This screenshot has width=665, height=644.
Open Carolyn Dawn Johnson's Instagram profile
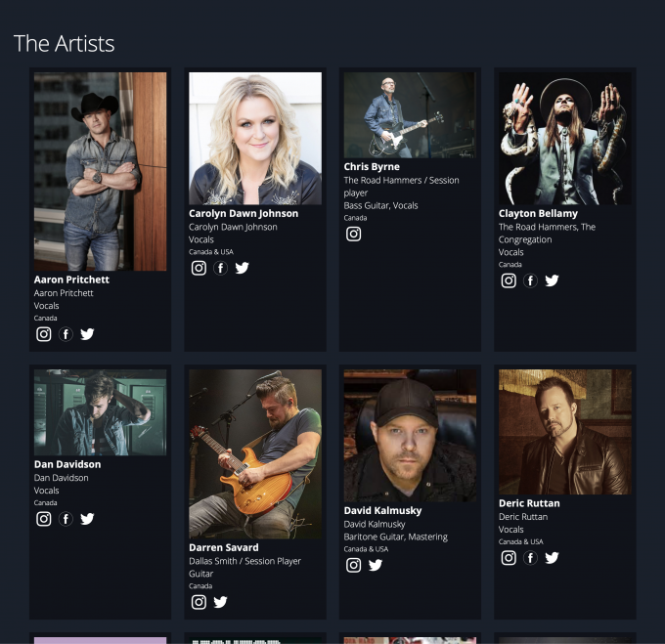(x=199, y=268)
